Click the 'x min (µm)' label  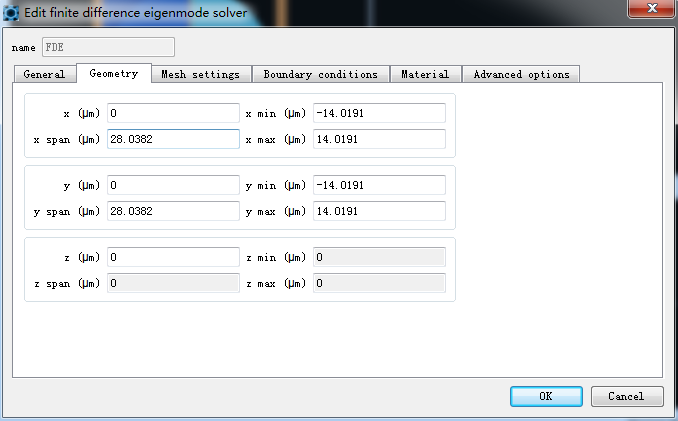point(276,114)
